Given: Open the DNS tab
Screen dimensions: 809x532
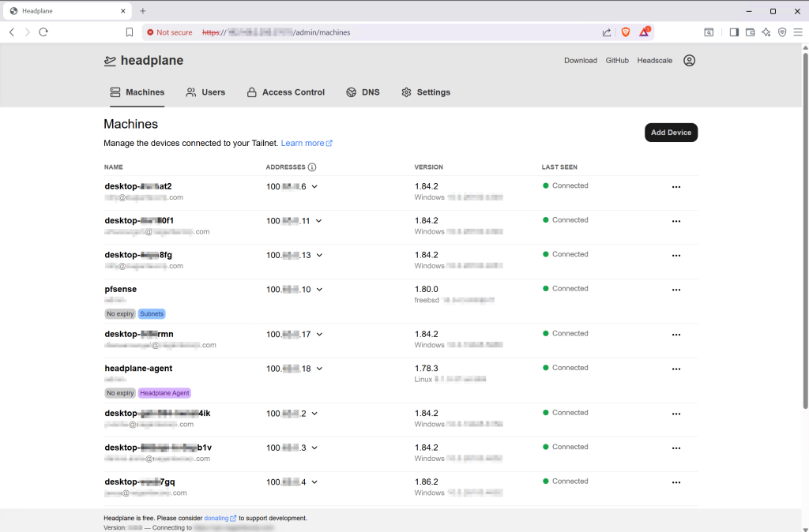Looking at the screenshot, I should click(x=363, y=92).
